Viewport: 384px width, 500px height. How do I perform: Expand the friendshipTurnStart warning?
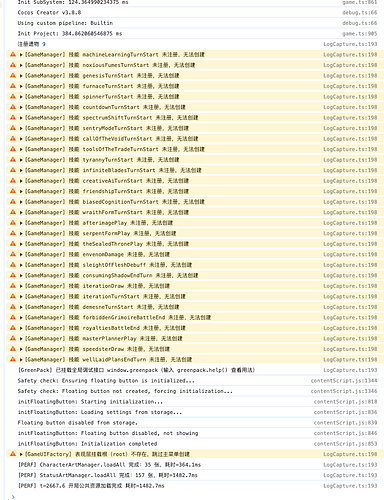pos(21,191)
